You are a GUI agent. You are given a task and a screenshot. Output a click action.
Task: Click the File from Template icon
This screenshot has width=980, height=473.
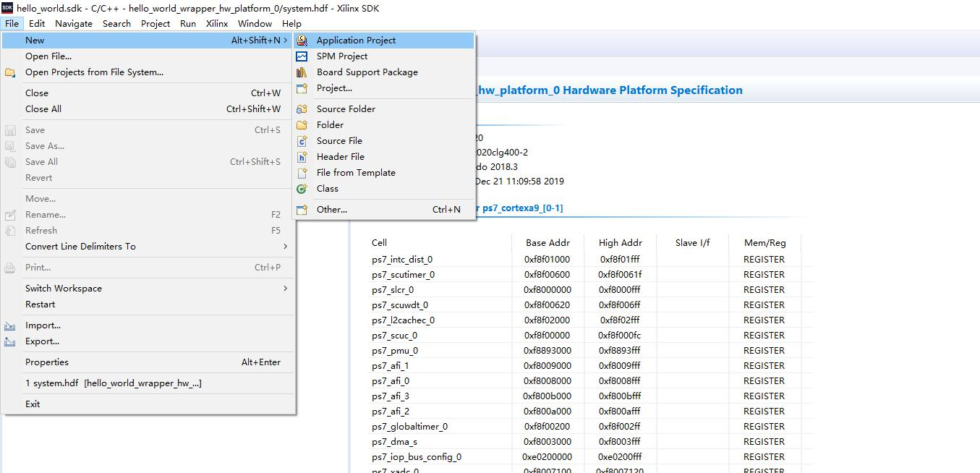pyautogui.click(x=302, y=173)
